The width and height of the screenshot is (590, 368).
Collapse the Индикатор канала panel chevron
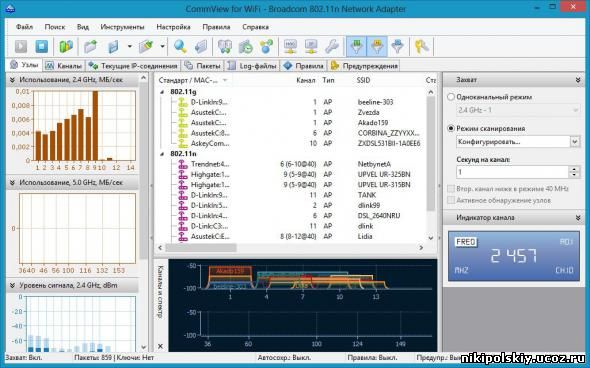(x=578, y=217)
